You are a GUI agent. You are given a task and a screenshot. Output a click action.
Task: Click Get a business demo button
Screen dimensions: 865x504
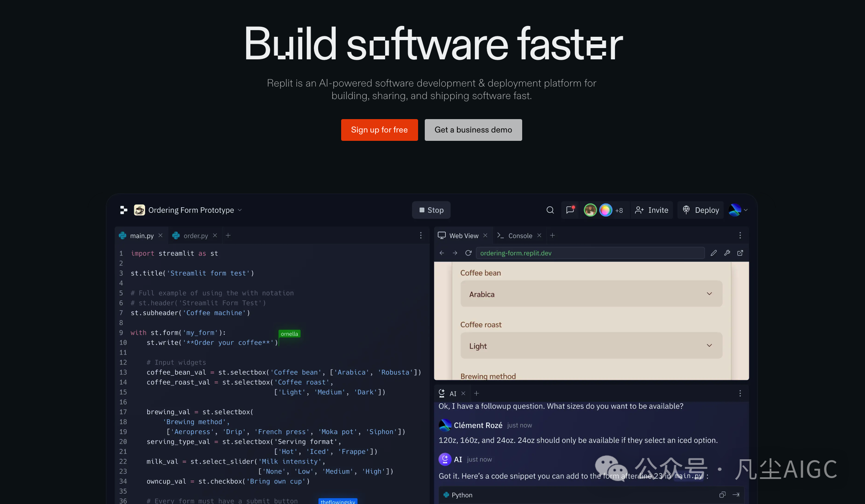tap(473, 130)
